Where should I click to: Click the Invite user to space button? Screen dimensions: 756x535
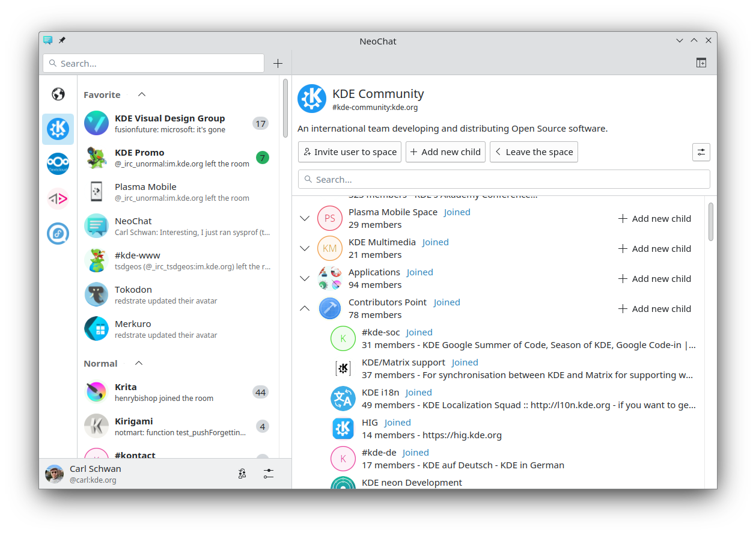[350, 152]
